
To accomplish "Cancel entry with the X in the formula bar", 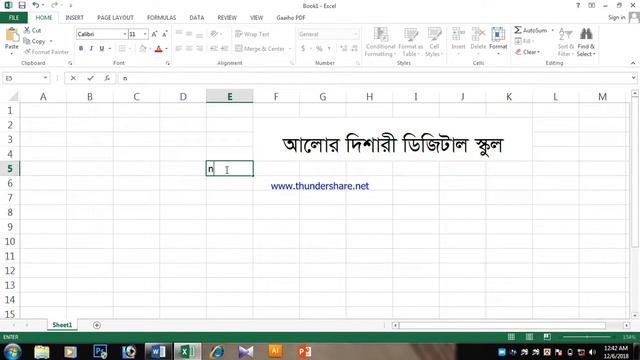I will pyautogui.click(x=73, y=78).
